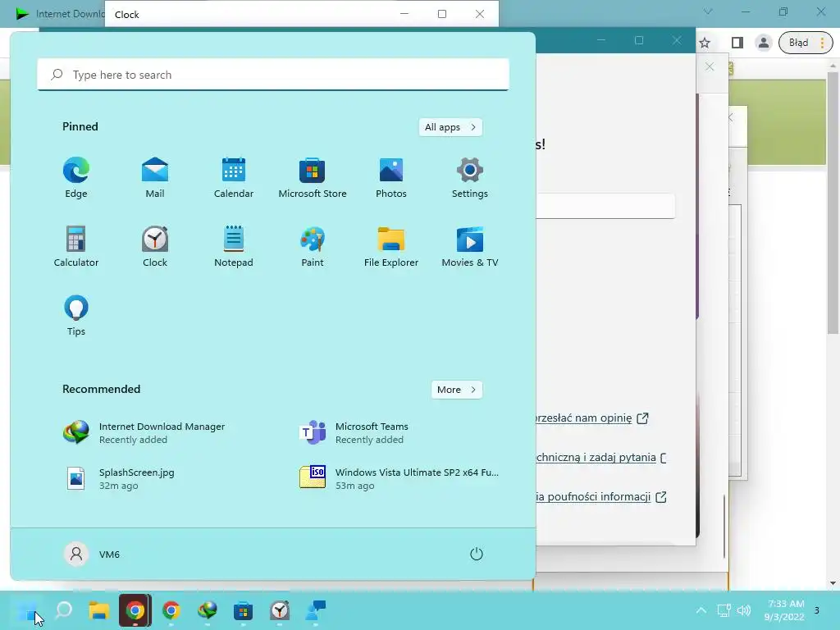The width and height of the screenshot is (840, 630).
Task: Click the Błąd button in Chrome
Action: (x=806, y=43)
